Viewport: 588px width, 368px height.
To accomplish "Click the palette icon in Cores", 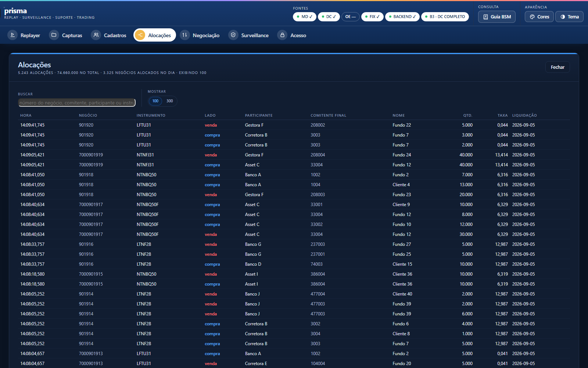I will pyautogui.click(x=532, y=17).
